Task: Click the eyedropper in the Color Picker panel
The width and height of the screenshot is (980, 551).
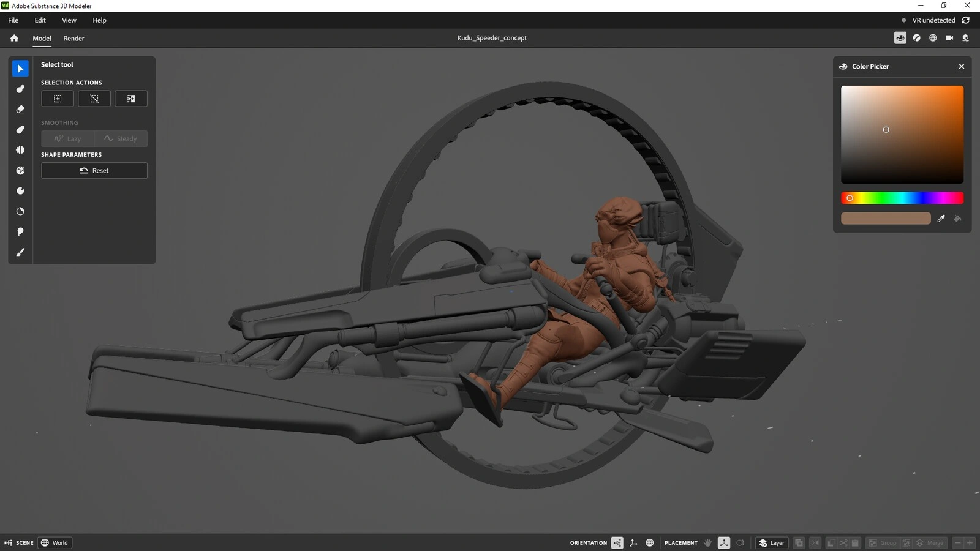Action: tap(941, 218)
